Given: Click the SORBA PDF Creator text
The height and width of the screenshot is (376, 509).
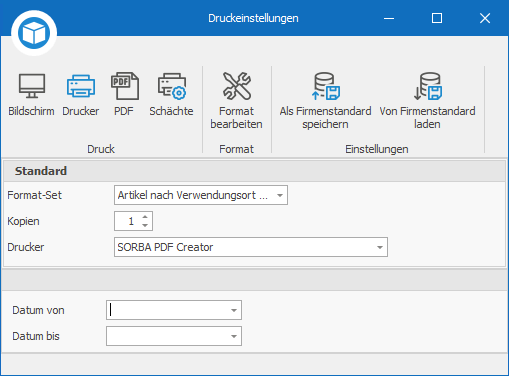Looking at the screenshot, I should 165,247.
